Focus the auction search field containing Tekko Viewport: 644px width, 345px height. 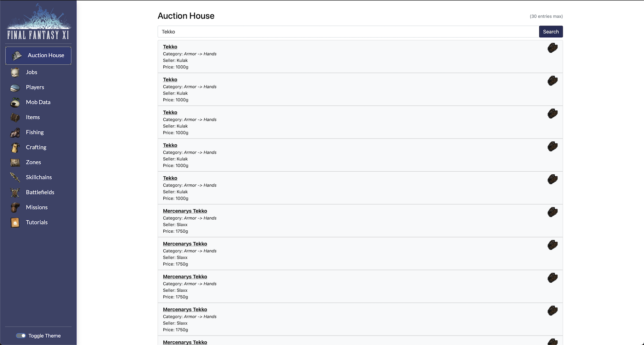(348, 32)
